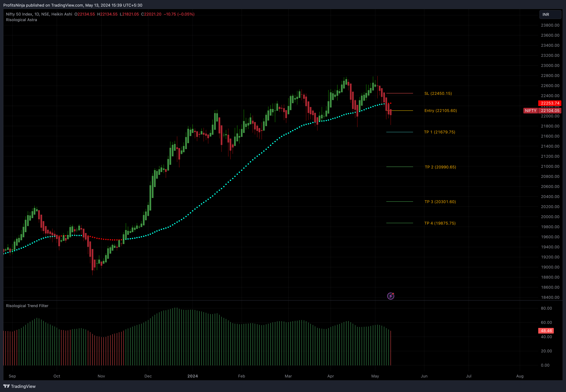Click the Sep label on time axis

point(12,376)
